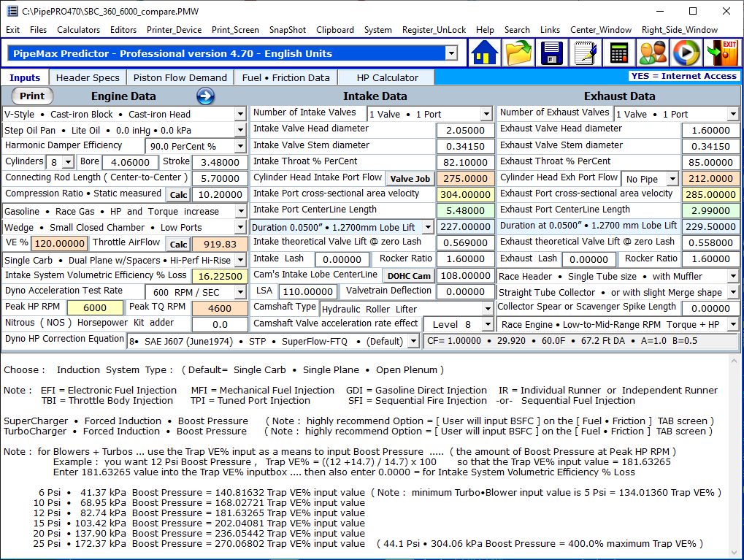The image size is (744, 560).
Task: Open Dyno Acceleration Test Rate dropdown
Action: click(240, 292)
